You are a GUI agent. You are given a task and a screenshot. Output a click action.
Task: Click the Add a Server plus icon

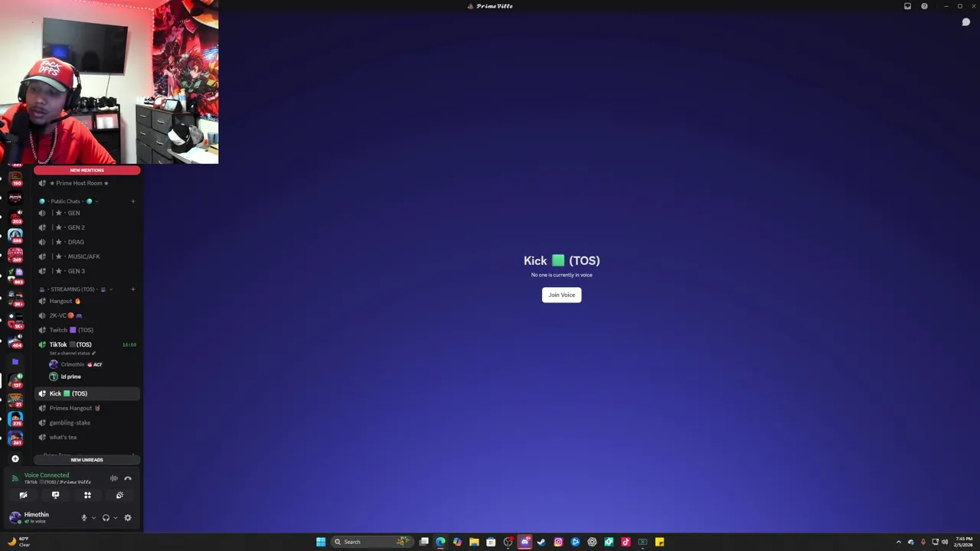point(15,458)
